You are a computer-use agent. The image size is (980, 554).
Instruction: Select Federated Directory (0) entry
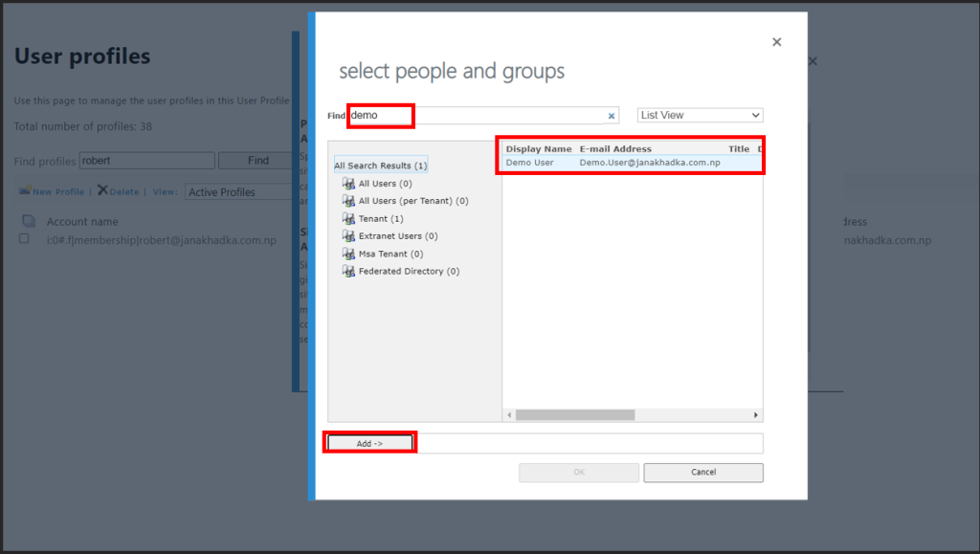(x=409, y=271)
